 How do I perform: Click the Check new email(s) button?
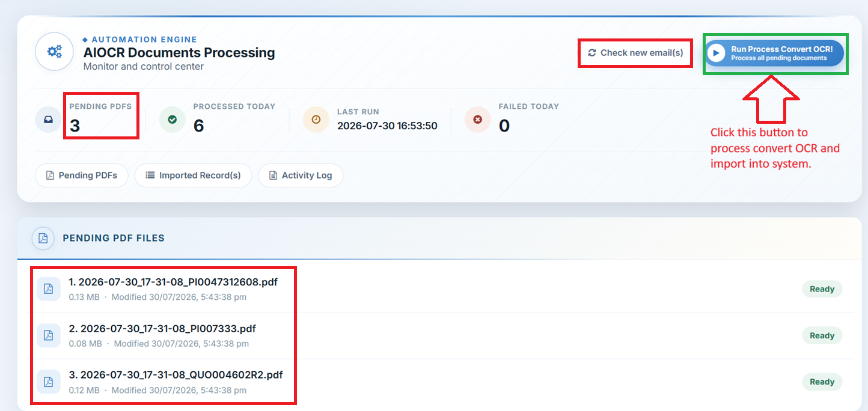(x=635, y=53)
